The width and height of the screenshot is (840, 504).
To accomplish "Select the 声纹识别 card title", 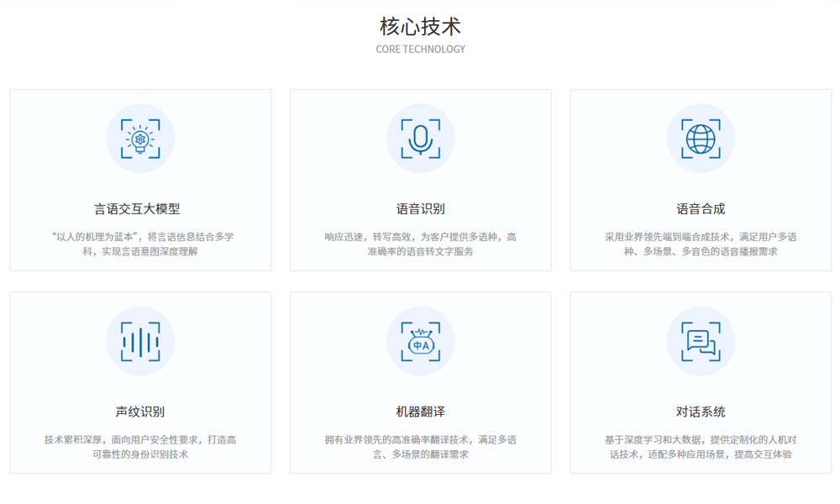I will (140, 412).
